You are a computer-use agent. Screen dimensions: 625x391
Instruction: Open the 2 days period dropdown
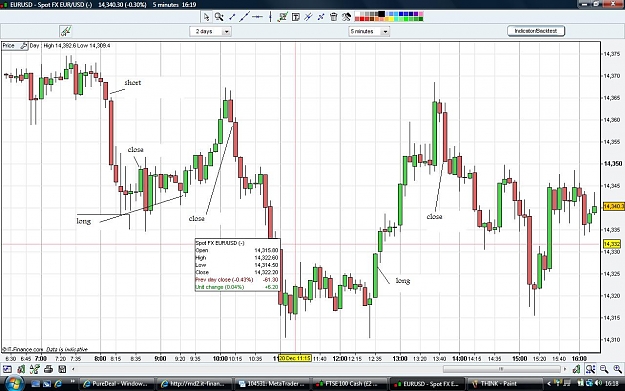point(210,31)
